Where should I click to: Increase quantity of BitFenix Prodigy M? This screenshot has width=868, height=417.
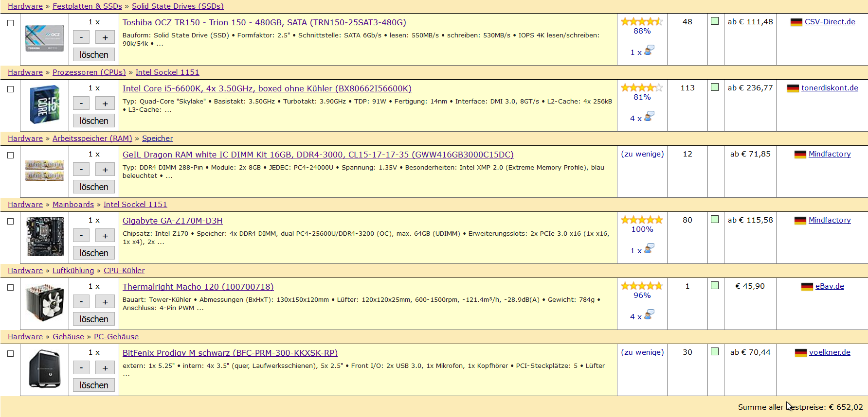[105, 368]
